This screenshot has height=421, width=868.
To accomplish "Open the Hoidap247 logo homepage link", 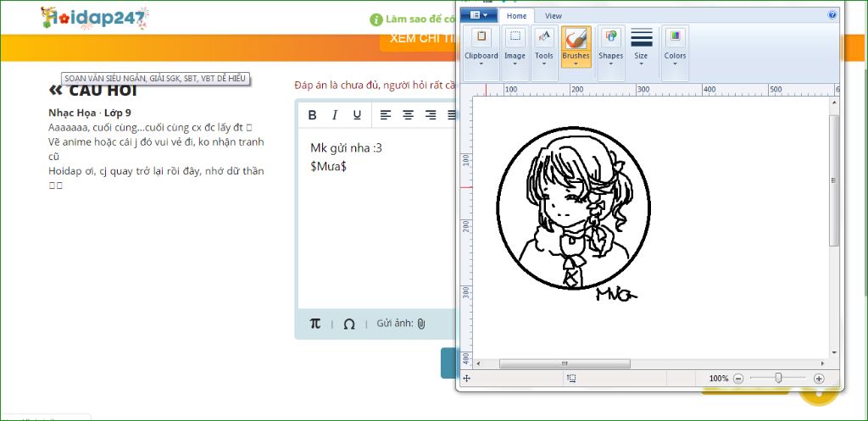I will coord(95,18).
